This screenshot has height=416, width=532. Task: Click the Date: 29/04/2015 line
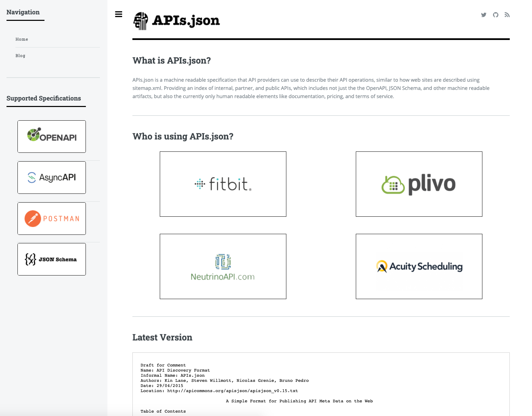[162, 386]
